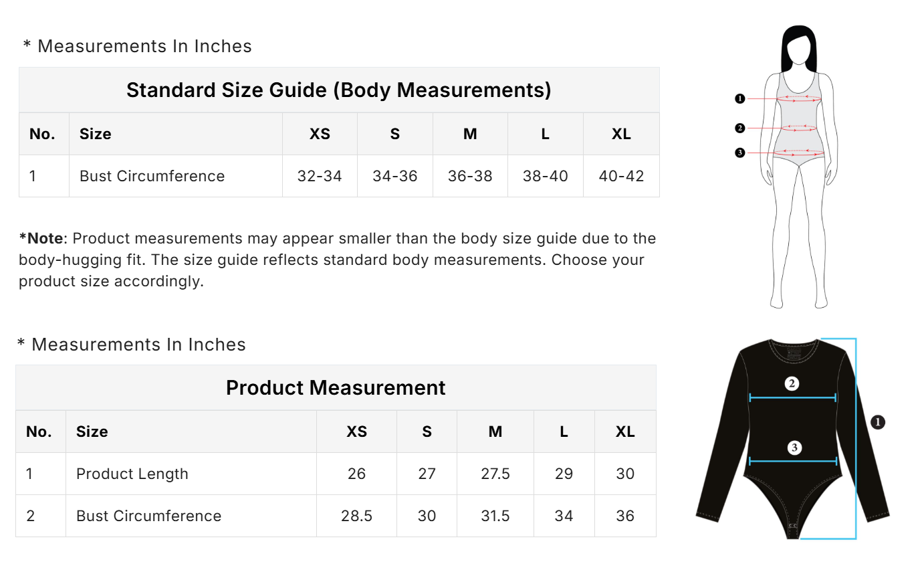The width and height of the screenshot is (924, 574).
Task: Select the "Standard Size Guide (Body Measurements)" heading
Action: click(338, 90)
